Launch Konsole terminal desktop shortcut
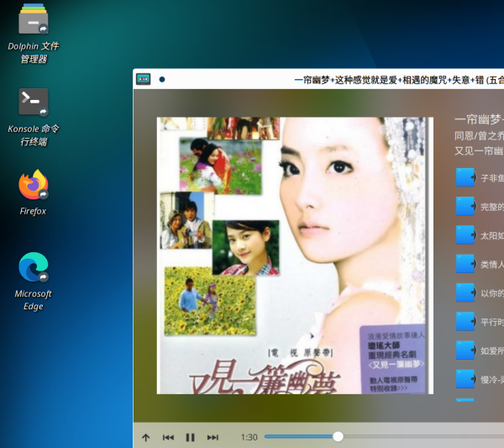Screen dimensions: 504x448 pos(34,118)
